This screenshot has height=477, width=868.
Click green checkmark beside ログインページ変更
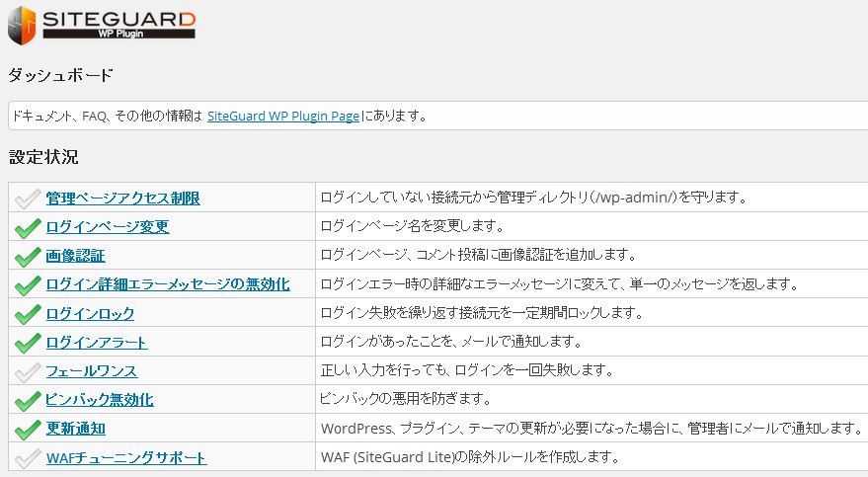(x=27, y=227)
